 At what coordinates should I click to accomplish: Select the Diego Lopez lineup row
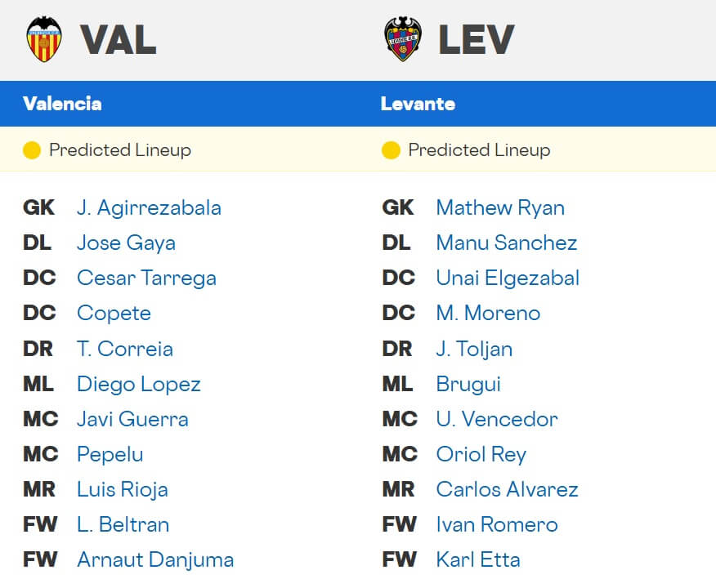click(138, 384)
